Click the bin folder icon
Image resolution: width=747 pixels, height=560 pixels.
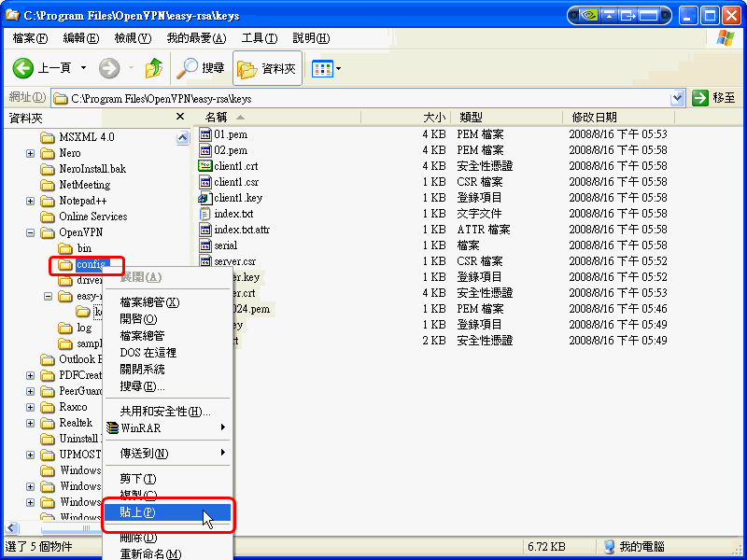click(x=65, y=248)
